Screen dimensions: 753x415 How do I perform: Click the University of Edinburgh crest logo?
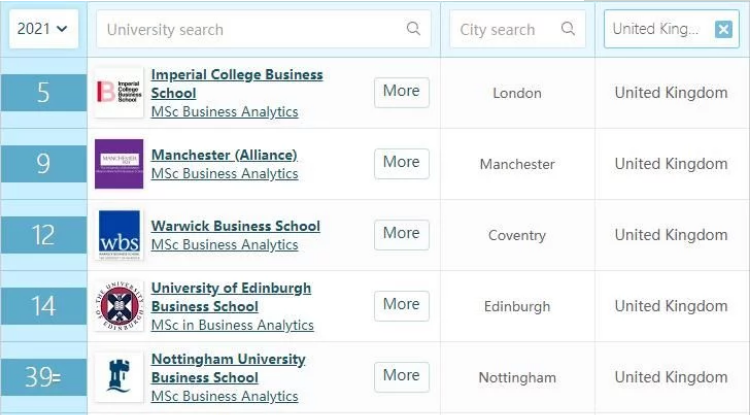pos(119,306)
